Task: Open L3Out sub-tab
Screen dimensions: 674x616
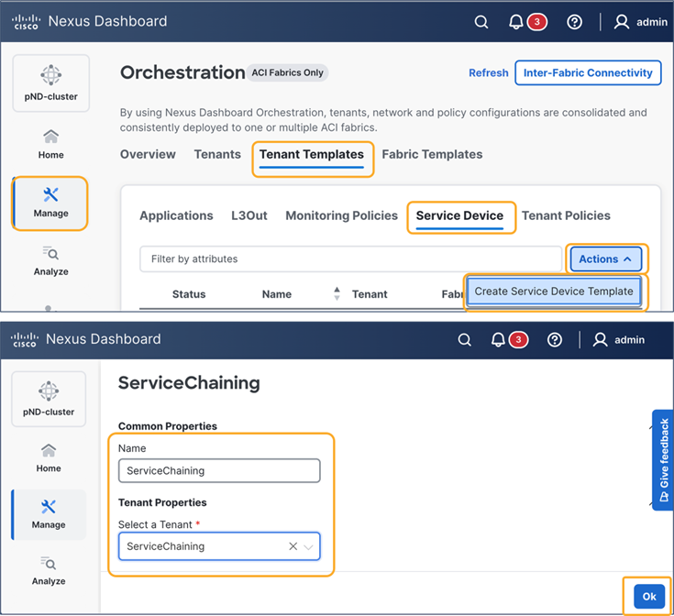Action: [x=249, y=215]
